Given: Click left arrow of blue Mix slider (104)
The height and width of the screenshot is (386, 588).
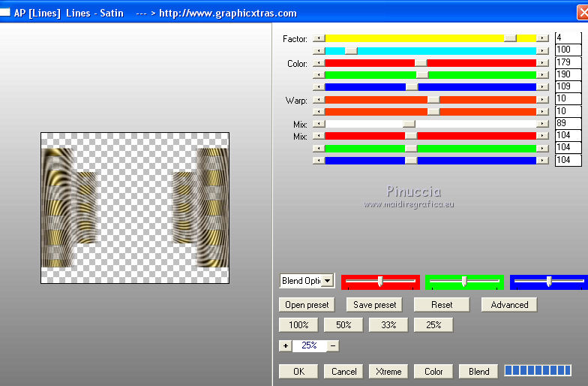Looking at the screenshot, I should click(319, 161).
